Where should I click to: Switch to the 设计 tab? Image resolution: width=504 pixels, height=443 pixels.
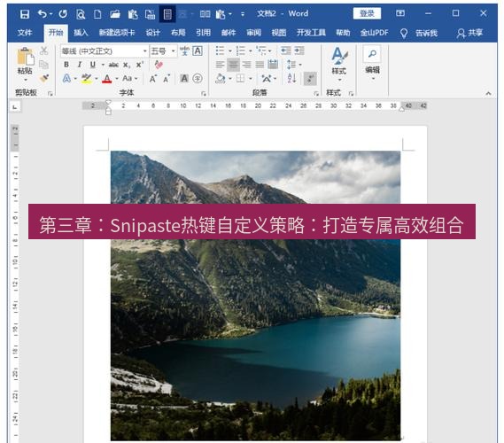tap(152, 33)
